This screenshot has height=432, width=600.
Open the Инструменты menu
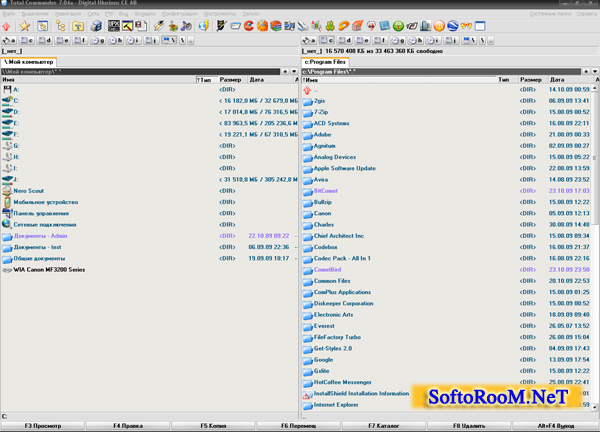(220, 14)
